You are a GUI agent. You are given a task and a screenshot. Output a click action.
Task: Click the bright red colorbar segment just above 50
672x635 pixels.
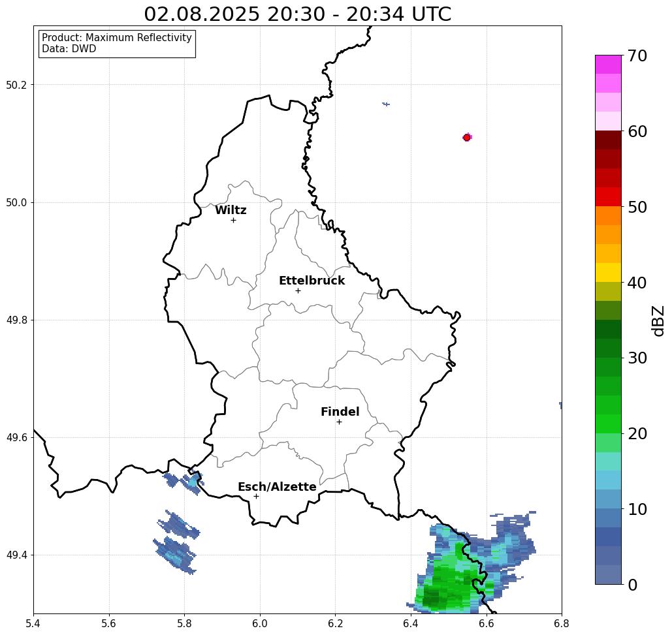click(x=608, y=197)
